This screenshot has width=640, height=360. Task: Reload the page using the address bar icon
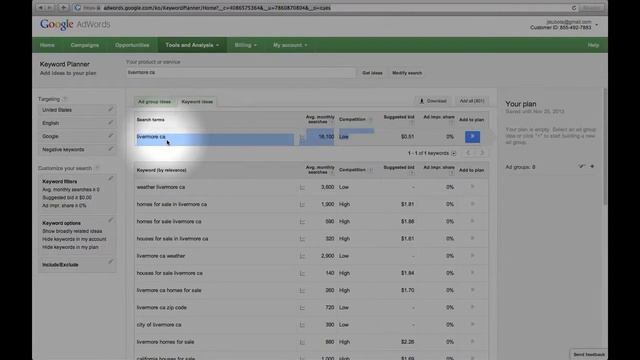tap(573, 8)
